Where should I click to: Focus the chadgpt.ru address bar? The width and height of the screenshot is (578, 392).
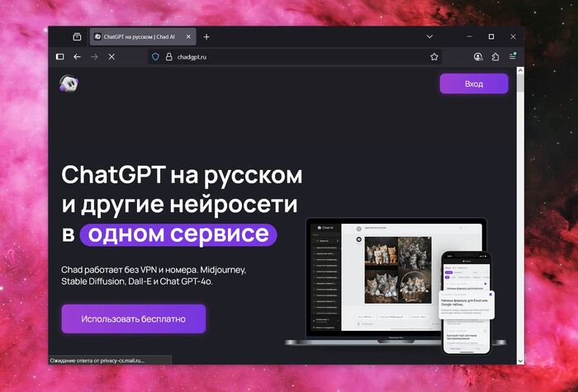(295, 57)
